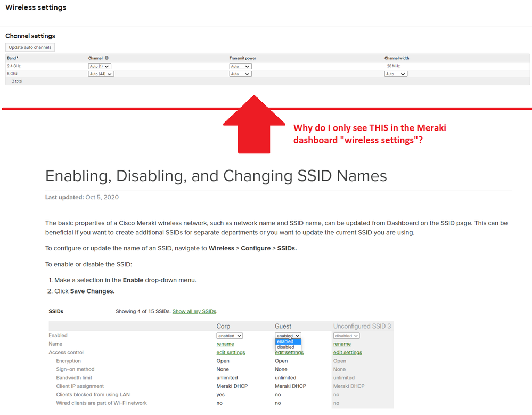The width and height of the screenshot is (532, 415).
Task: Click Update auto channels button
Action: click(x=30, y=47)
